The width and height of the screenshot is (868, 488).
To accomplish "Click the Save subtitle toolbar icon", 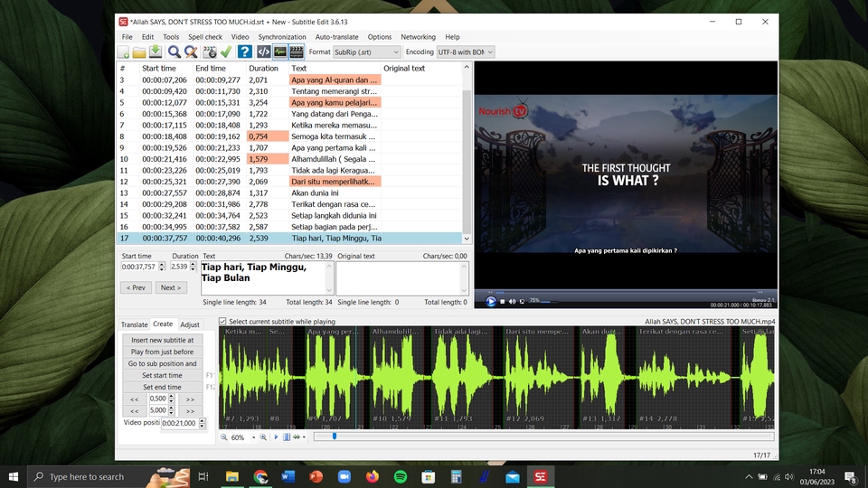I will coord(156,52).
